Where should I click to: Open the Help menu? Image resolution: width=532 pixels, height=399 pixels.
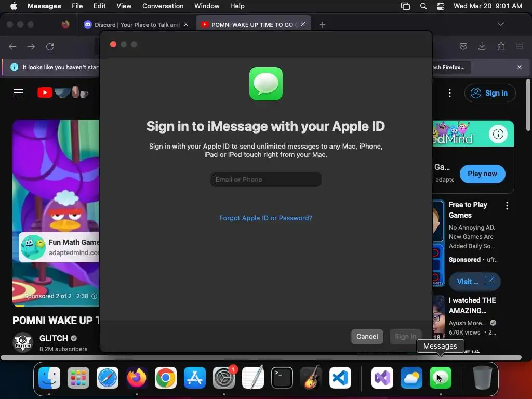[237, 6]
